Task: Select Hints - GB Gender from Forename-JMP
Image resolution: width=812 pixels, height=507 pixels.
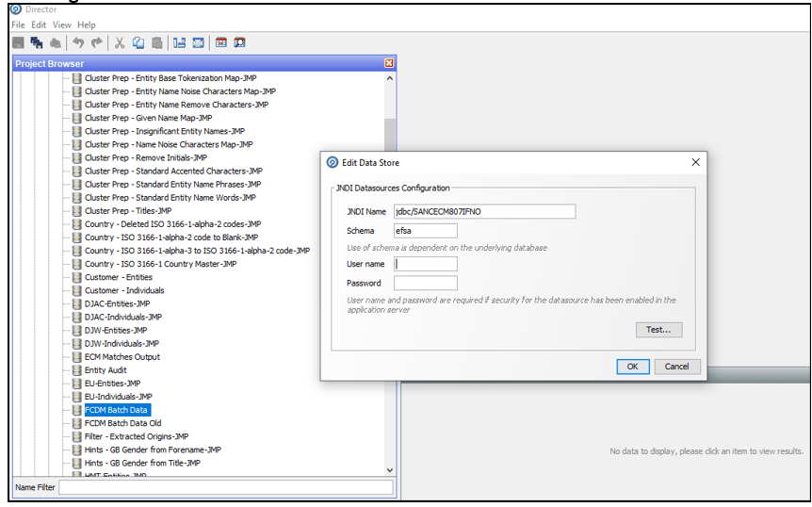Action: (153, 450)
